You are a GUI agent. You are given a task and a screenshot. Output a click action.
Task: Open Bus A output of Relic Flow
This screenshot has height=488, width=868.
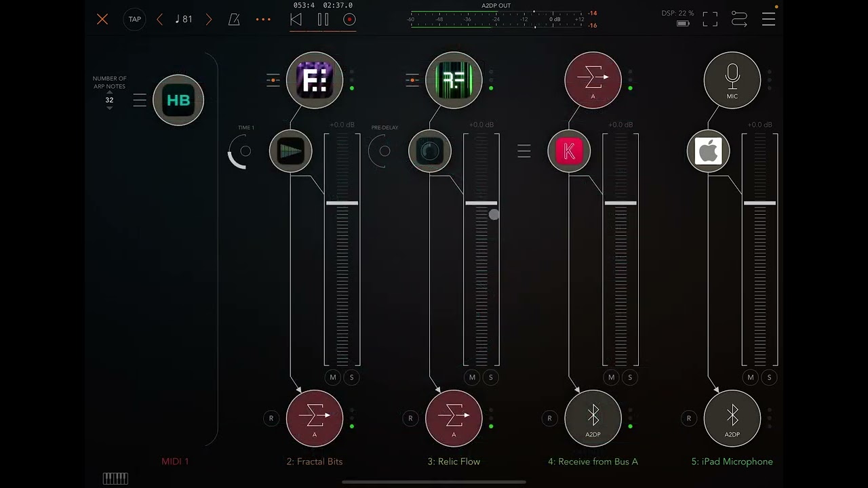(454, 418)
